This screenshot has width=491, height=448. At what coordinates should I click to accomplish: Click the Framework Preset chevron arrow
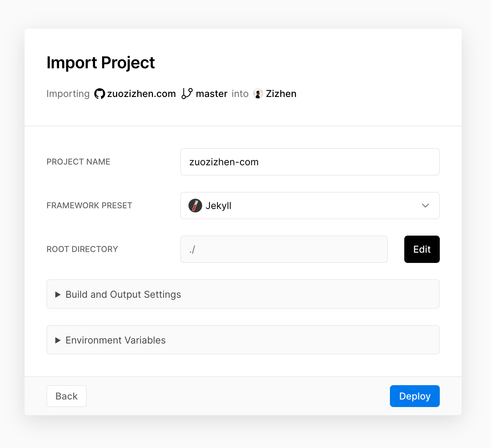[425, 206]
